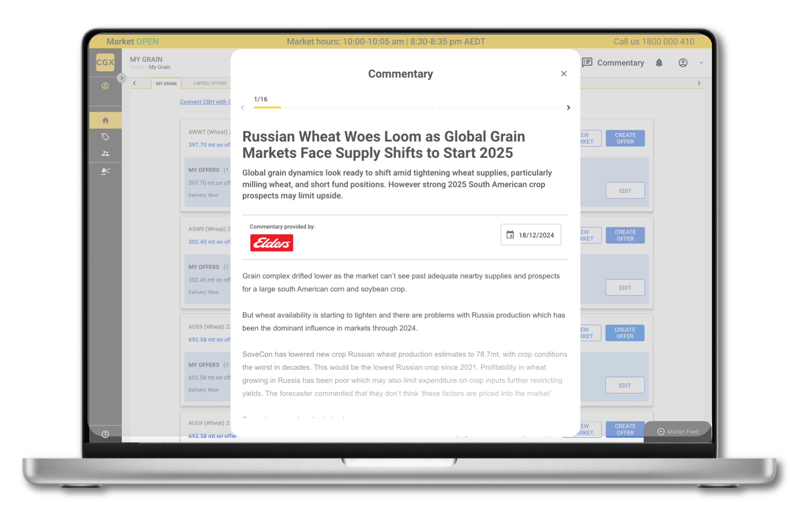Open the user account profile icon

[x=683, y=63]
